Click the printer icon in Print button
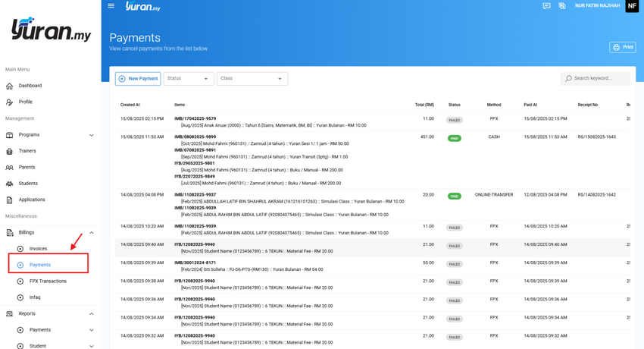 click(616, 47)
